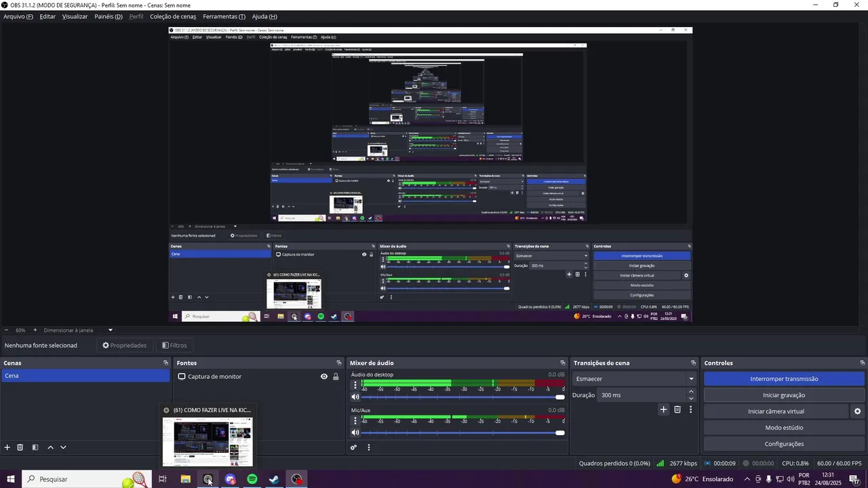Image resolution: width=868 pixels, height=488 pixels.
Task: Pop out the Fontes dock panel
Action: (x=339, y=363)
